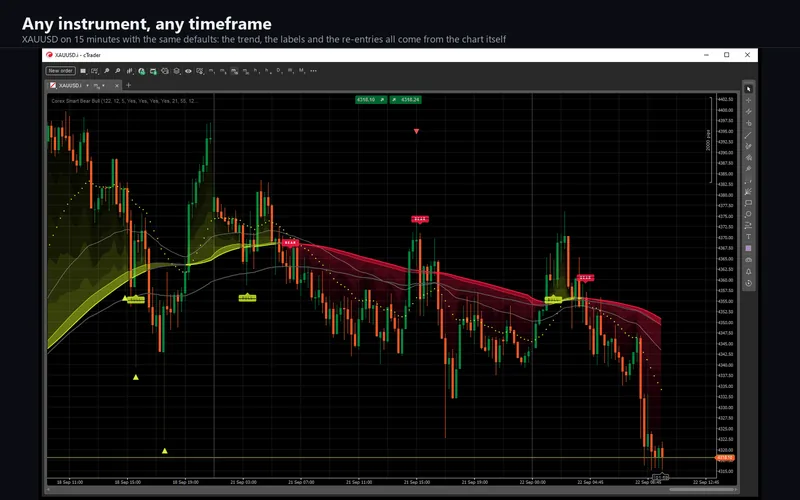
Task: Click the New order button
Action: point(61,71)
